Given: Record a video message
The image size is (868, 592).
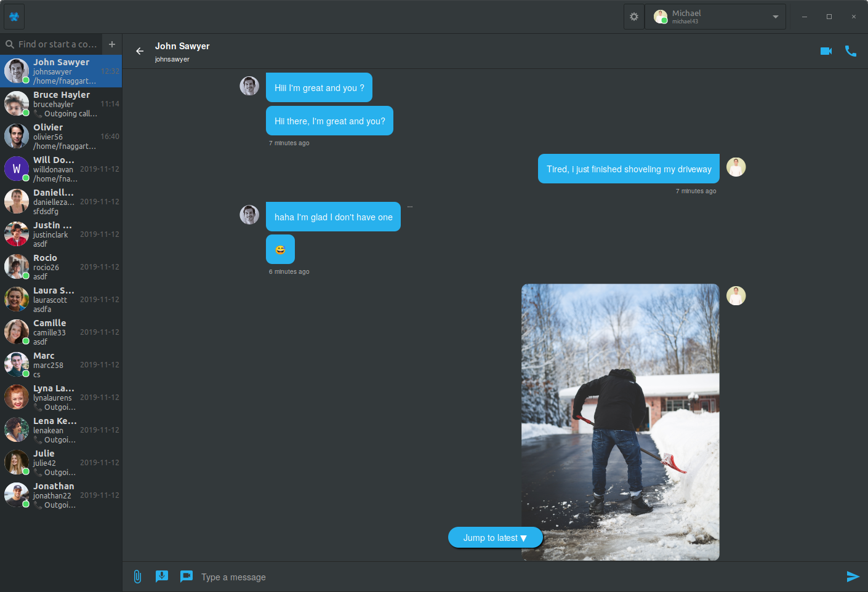Looking at the screenshot, I should (187, 577).
